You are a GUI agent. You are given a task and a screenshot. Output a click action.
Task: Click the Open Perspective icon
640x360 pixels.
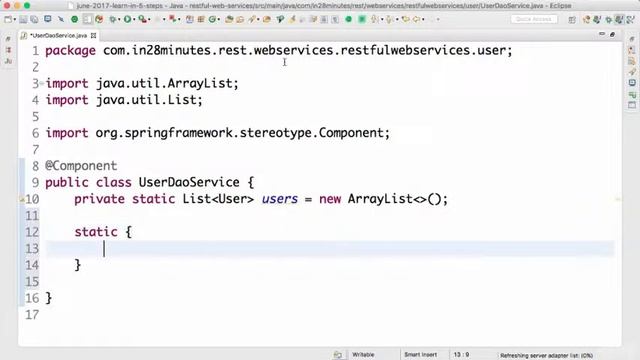click(572, 20)
